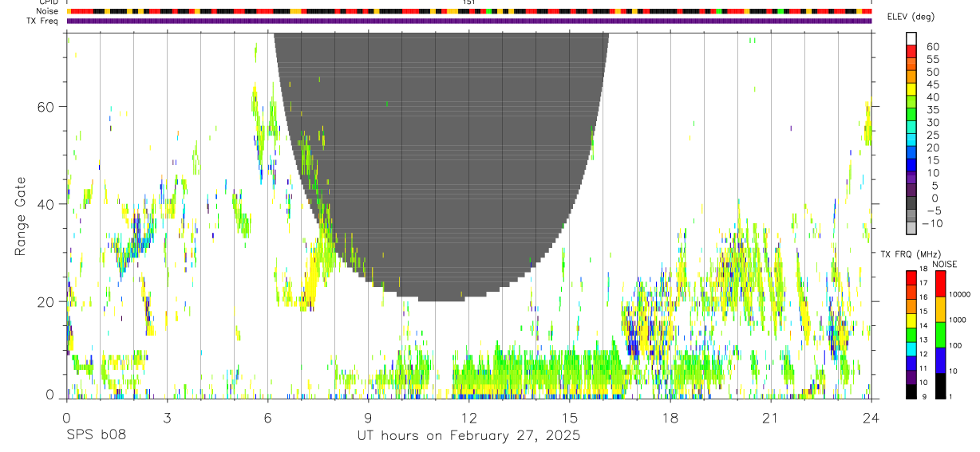This screenshot has height=452, width=980.
Task: Select the "Range Gate" y-axis label
Action: click(20, 217)
